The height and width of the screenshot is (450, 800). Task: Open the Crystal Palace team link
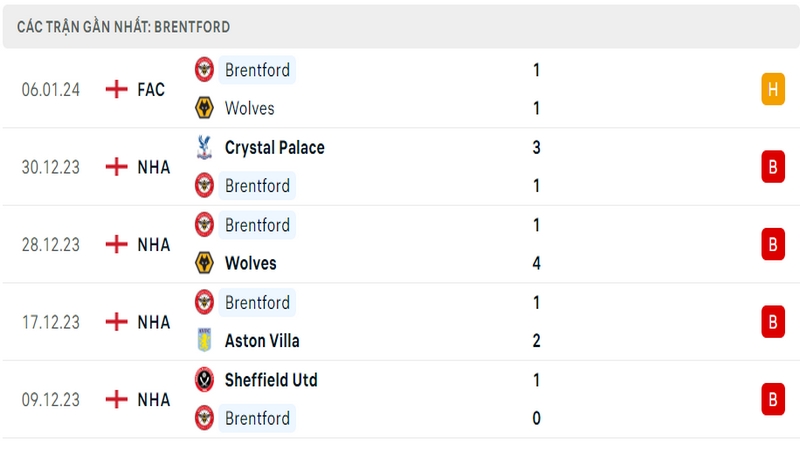(x=274, y=147)
